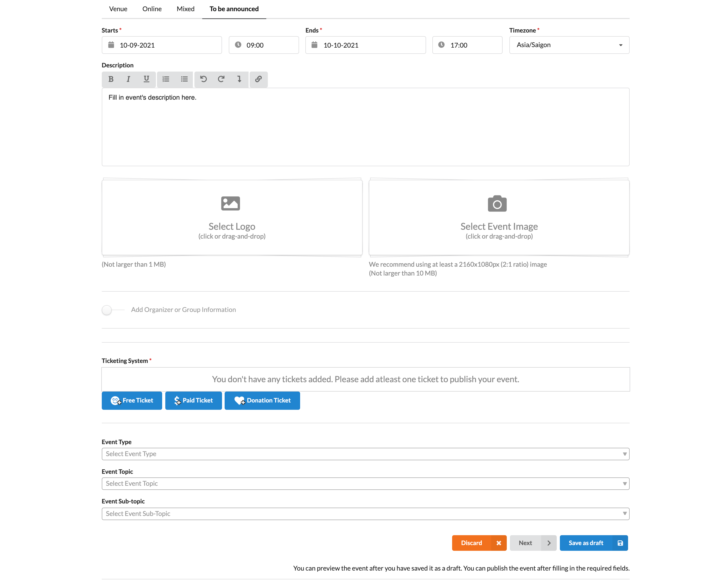Click the chevron arrow on Next button

(549, 543)
